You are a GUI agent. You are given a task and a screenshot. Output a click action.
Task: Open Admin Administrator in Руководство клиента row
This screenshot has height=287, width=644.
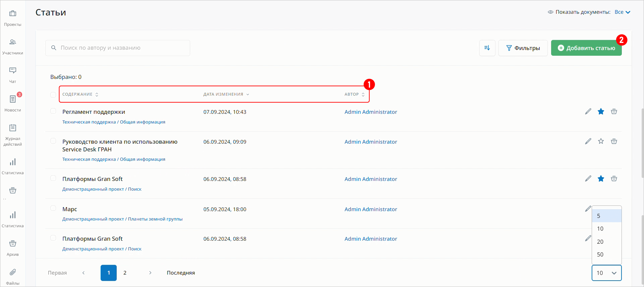click(x=371, y=142)
